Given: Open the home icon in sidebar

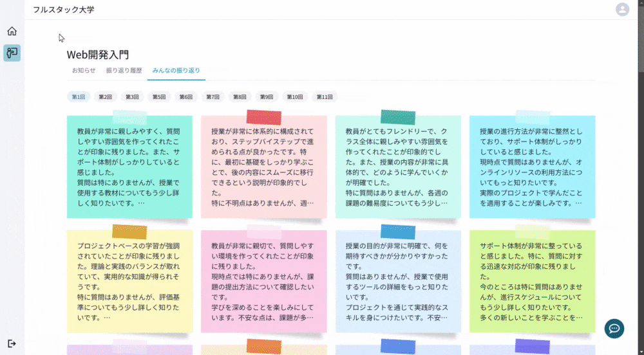Looking at the screenshot, I should tap(12, 31).
